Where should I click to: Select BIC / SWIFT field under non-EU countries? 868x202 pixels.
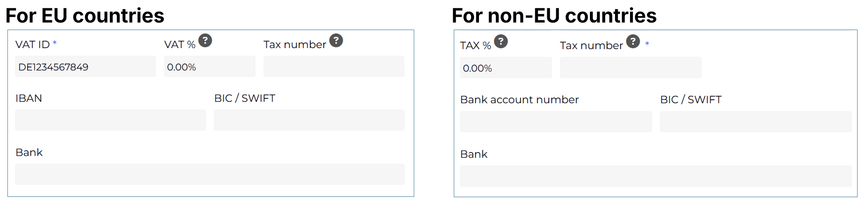(x=756, y=122)
